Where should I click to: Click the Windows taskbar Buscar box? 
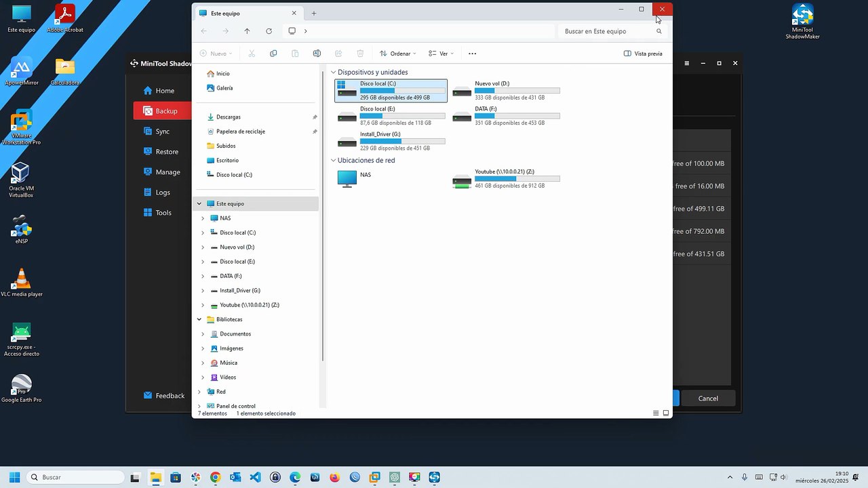[75, 478]
